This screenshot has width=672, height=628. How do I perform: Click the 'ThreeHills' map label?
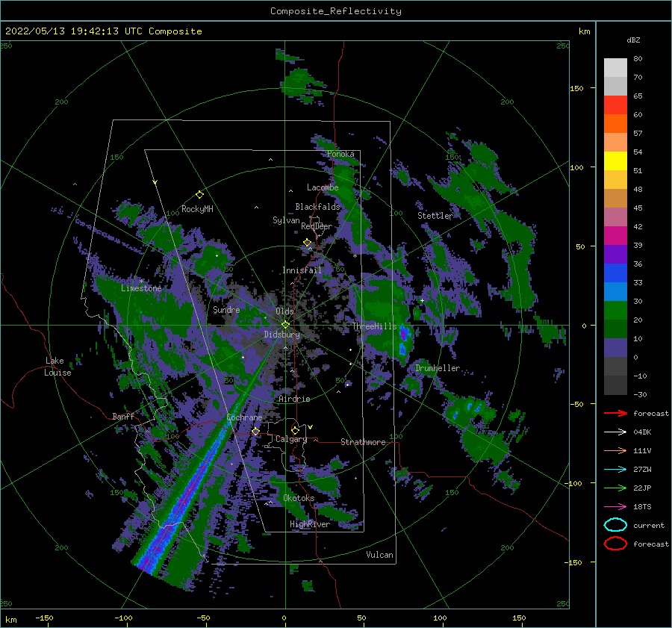[x=375, y=326]
